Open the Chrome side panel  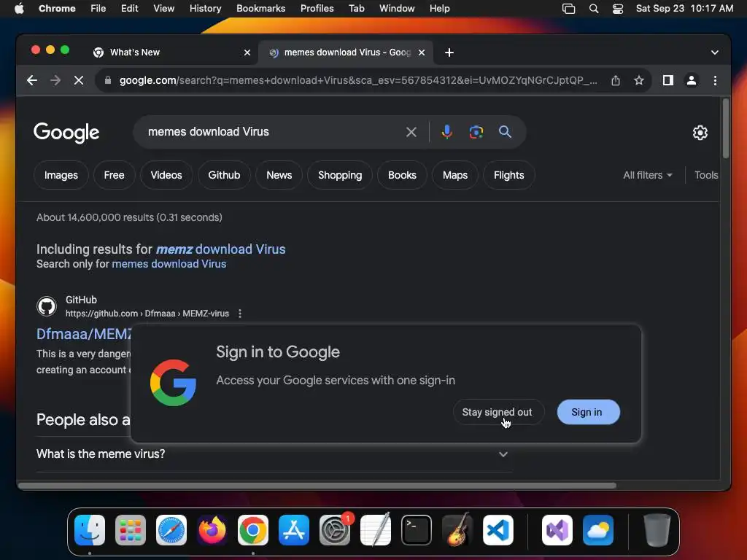(x=668, y=80)
